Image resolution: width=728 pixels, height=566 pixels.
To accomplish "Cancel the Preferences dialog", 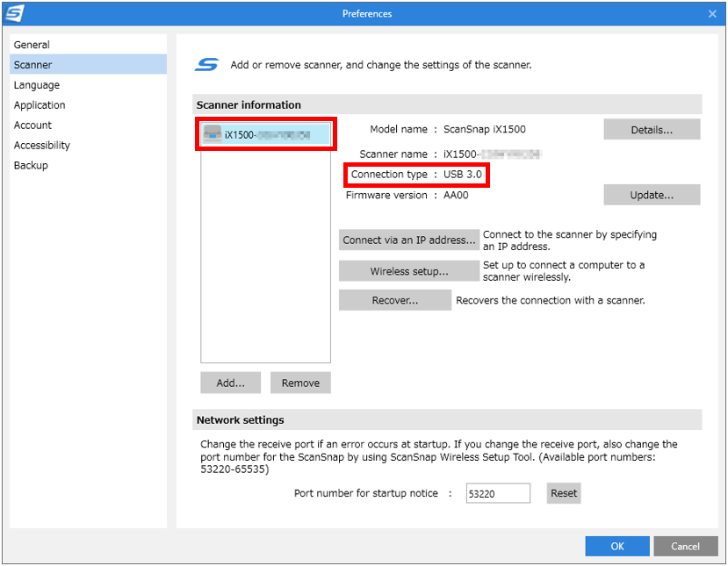I will pyautogui.click(x=685, y=546).
